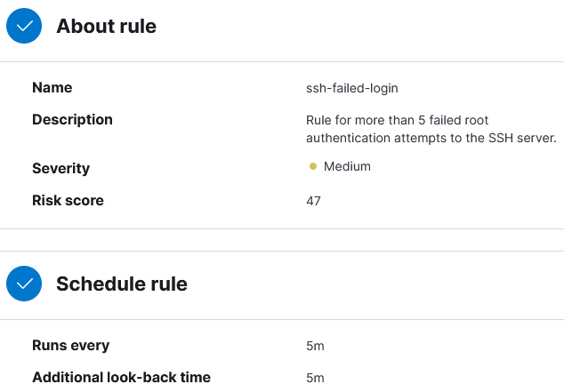564x392 pixels.
Task: Click the words 'SSH server' in description
Action: 522,138
